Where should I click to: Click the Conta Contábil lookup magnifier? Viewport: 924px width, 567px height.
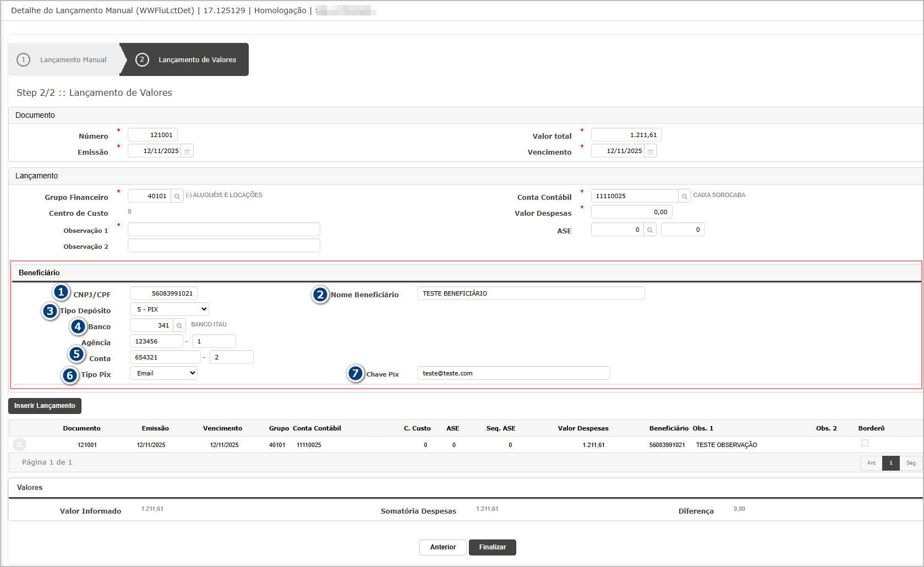point(685,197)
